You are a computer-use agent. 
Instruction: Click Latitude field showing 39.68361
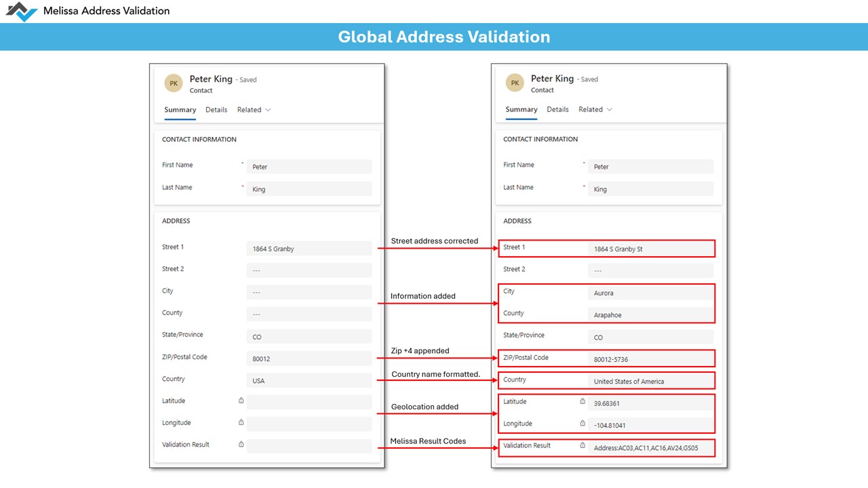651,403
